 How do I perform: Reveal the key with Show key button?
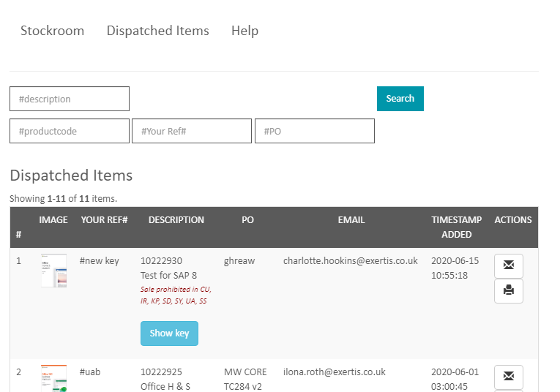click(169, 333)
